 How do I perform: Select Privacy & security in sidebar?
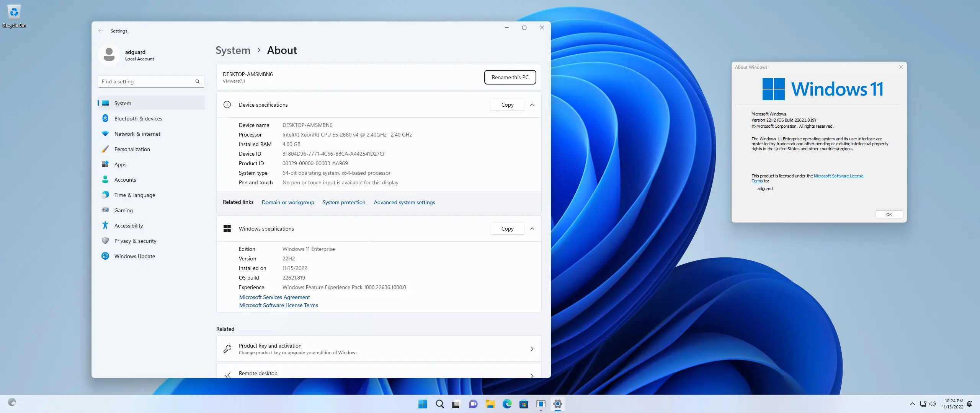click(135, 241)
